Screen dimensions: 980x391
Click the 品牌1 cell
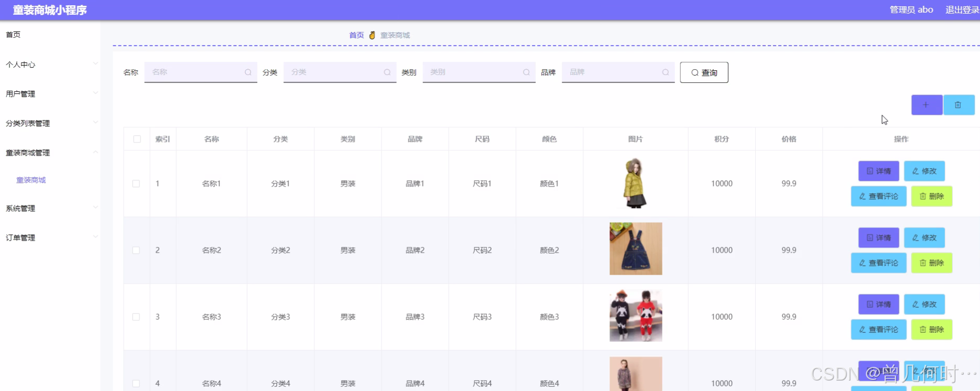coord(415,183)
